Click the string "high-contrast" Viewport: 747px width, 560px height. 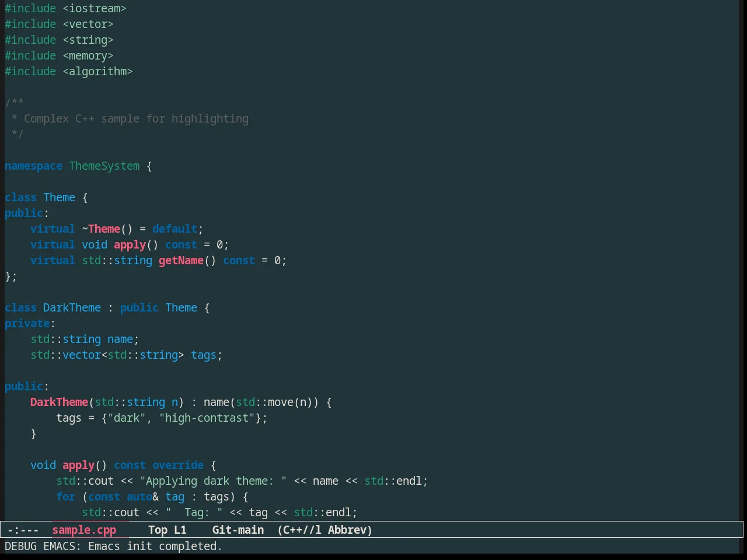coord(207,418)
